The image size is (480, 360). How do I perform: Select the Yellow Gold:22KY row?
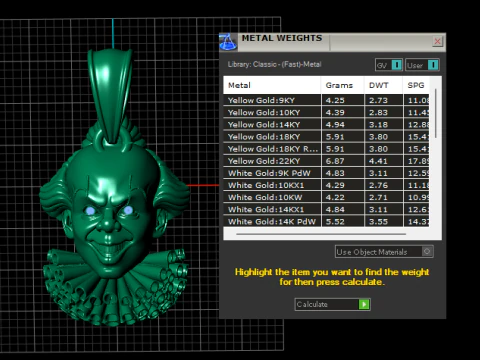pyautogui.click(x=326, y=161)
